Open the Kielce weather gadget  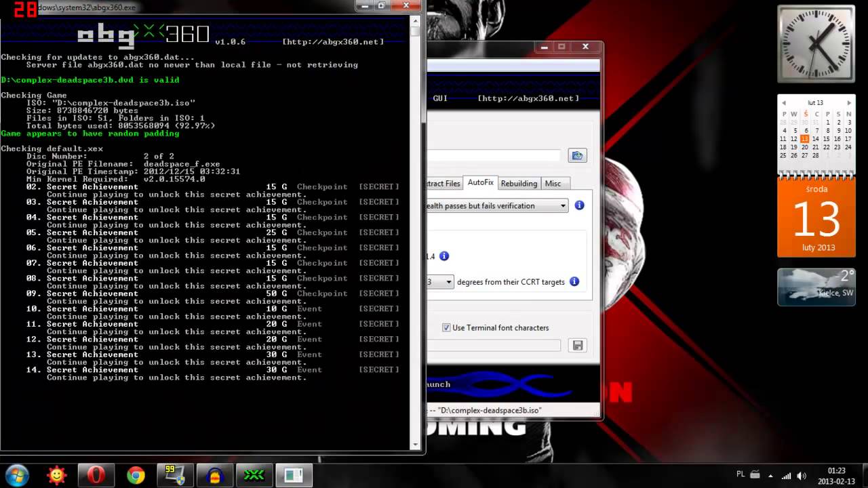[x=816, y=287]
